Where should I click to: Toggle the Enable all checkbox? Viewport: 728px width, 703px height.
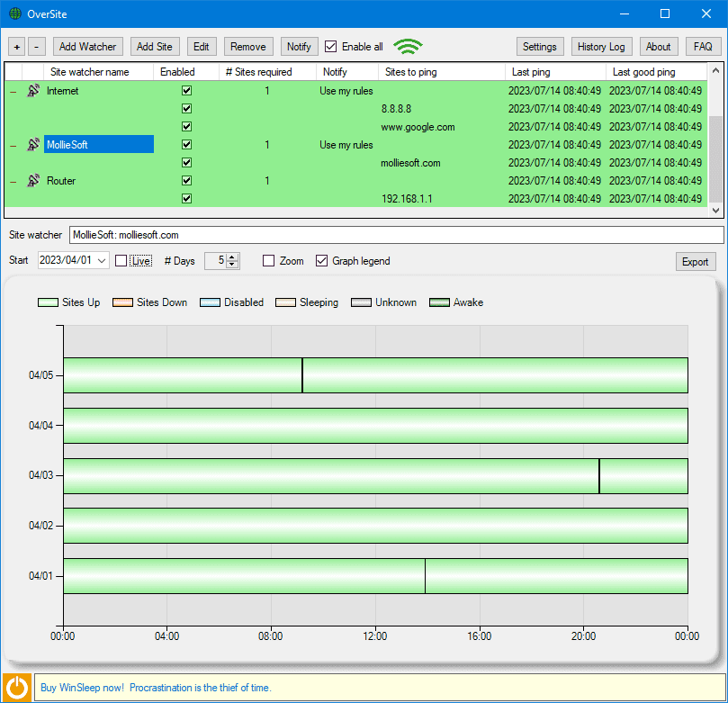coord(330,47)
